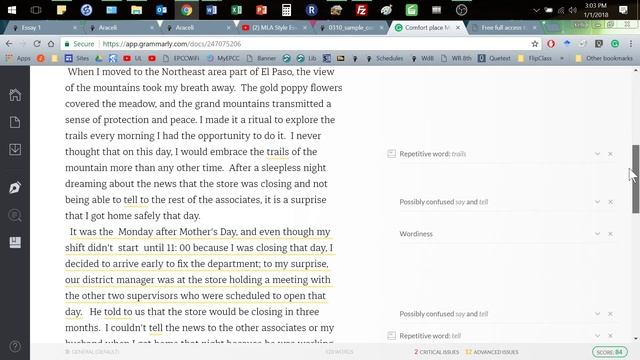Close the 'Comfort place' Grammarly tab
Viewport: 640px width, 360px height.
458,28
